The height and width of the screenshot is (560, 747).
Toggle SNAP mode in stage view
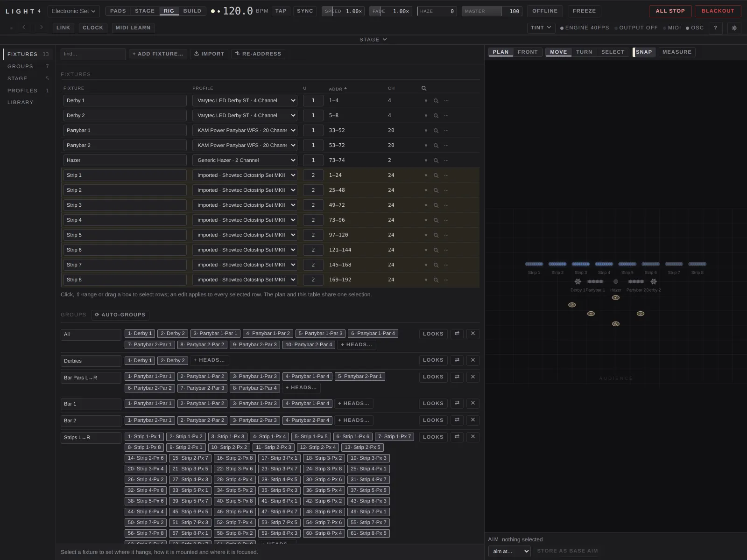click(x=644, y=52)
